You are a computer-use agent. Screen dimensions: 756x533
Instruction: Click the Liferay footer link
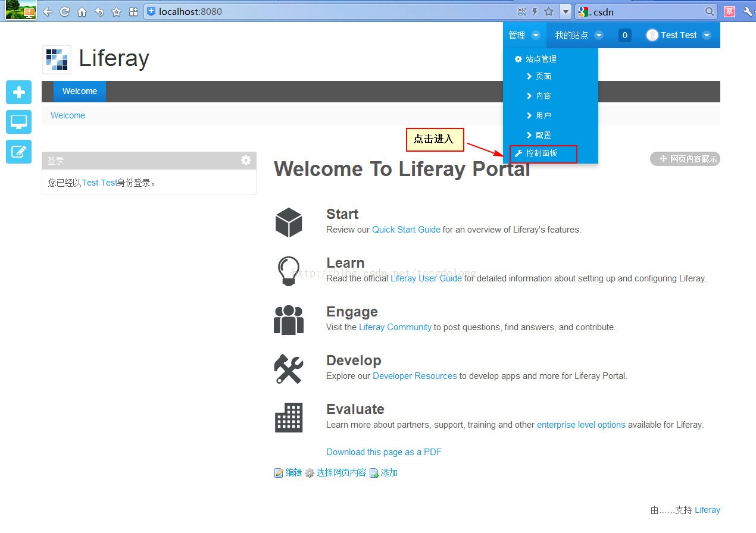(707, 510)
